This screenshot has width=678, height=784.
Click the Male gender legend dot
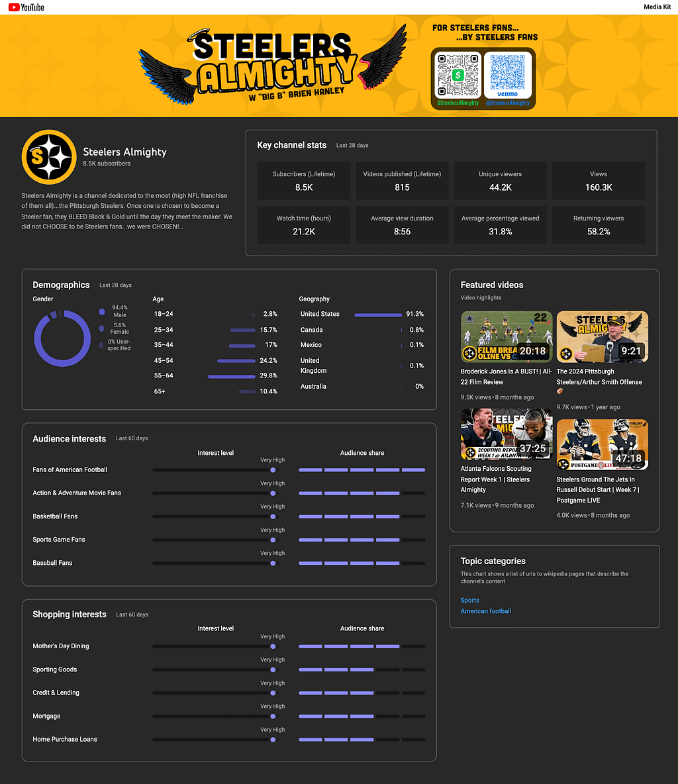102,311
